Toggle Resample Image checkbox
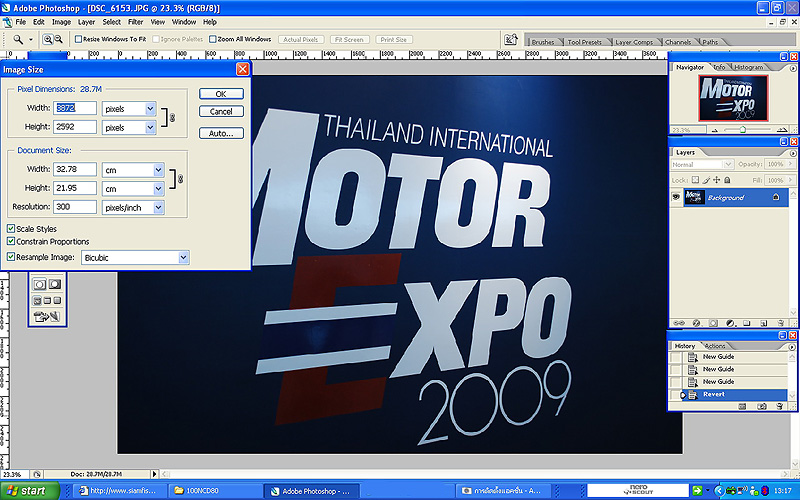This screenshot has width=800, height=500. (11, 257)
